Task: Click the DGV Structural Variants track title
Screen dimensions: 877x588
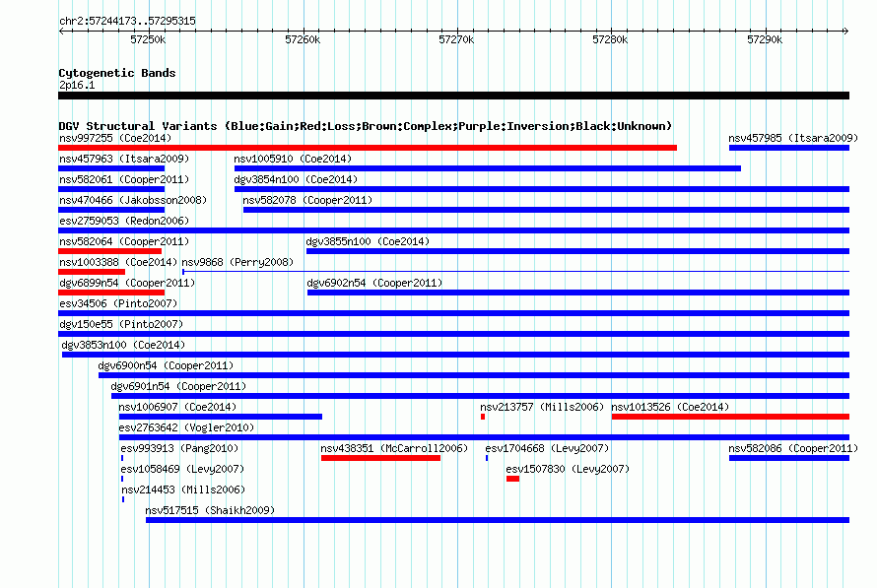Action: pos(366,126)
